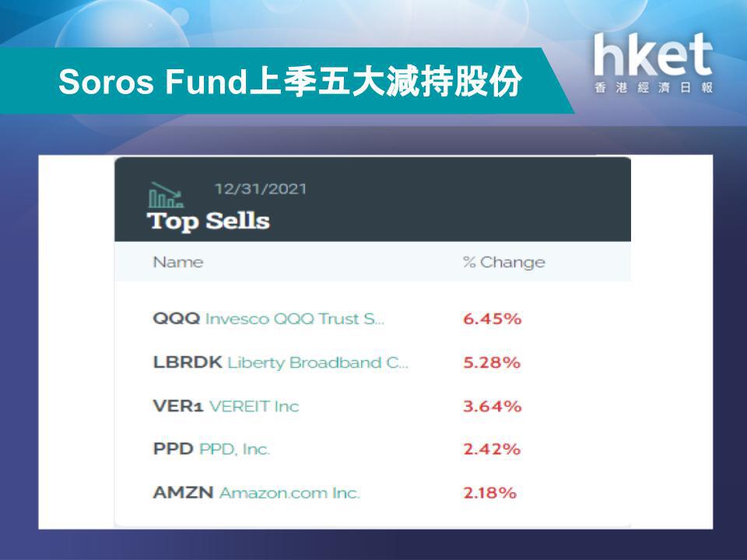Click the 2.18% Amazon change value
Viewport: 747px width, 560px height.
click(x=489, y=493)
